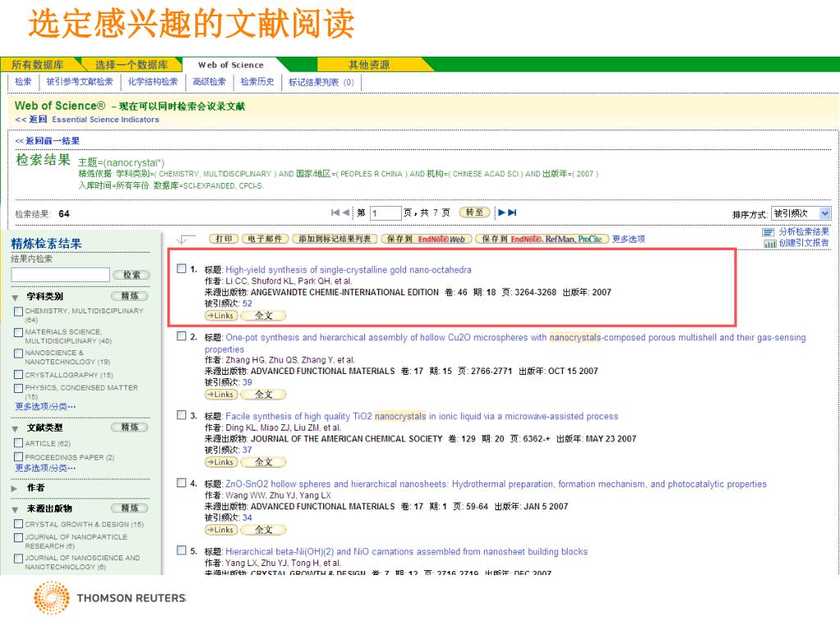The width and height of the screenshot is (840, 630).
Task: Open Links button for result 1
Action: click(x=221, y=316)
